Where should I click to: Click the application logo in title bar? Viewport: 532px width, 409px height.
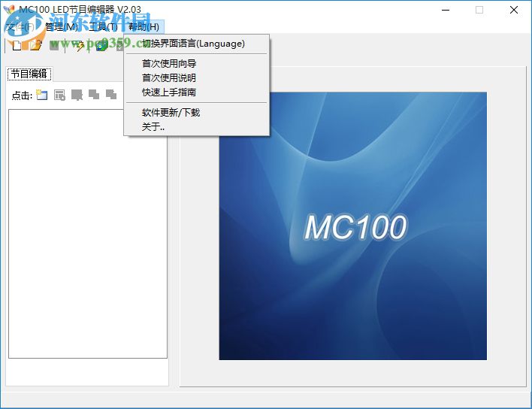coord(9,10)
